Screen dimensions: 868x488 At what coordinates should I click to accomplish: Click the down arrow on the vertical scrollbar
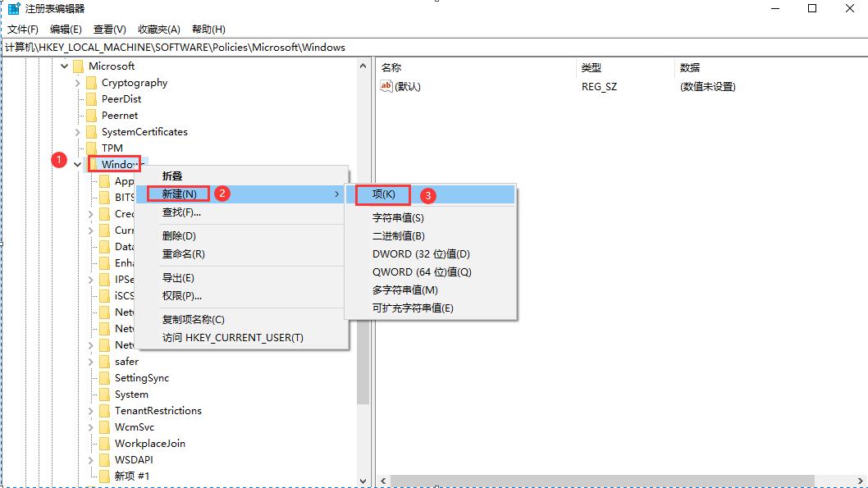point(363,480)
